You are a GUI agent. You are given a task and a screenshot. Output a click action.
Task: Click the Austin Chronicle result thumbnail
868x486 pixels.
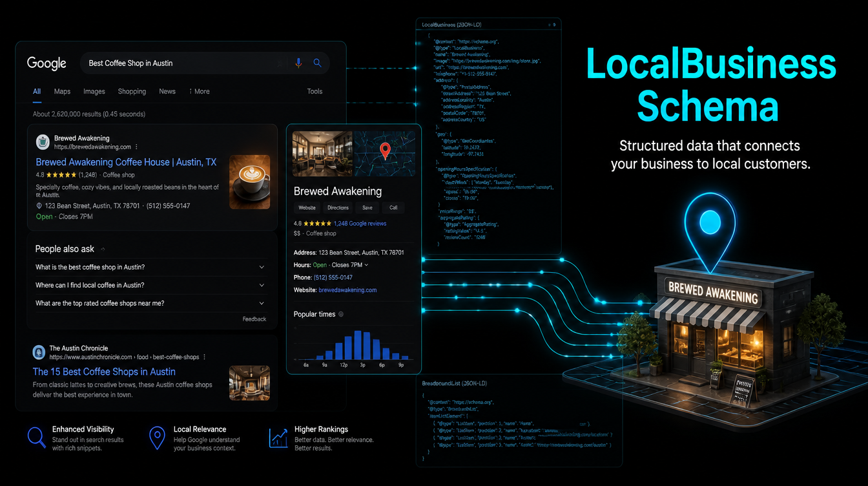click(249, 383)
